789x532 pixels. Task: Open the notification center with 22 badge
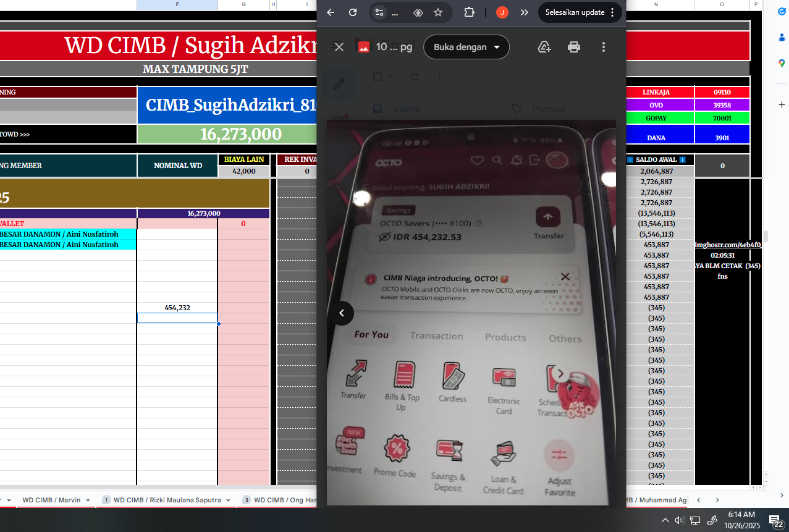(x=776, y=520)
